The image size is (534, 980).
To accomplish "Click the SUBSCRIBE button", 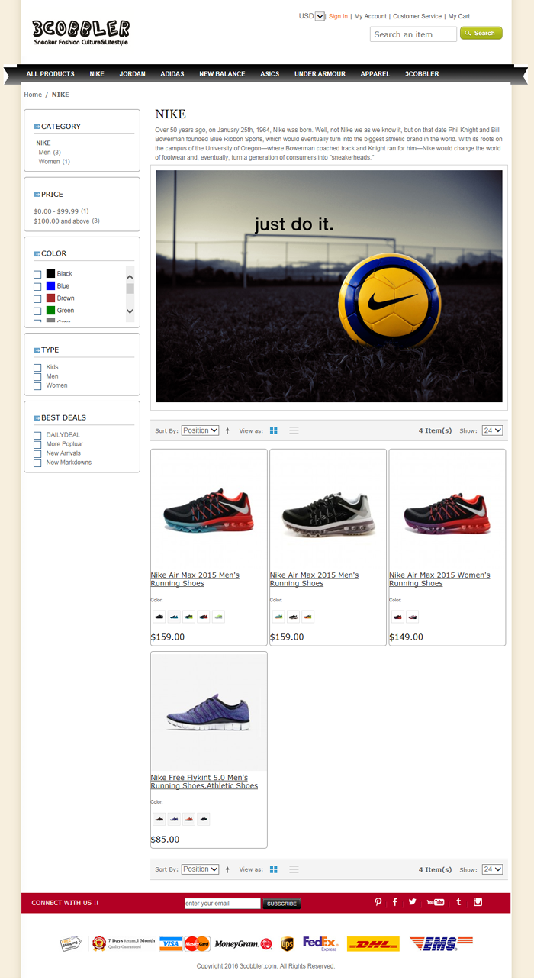I will tap(281, 904).
